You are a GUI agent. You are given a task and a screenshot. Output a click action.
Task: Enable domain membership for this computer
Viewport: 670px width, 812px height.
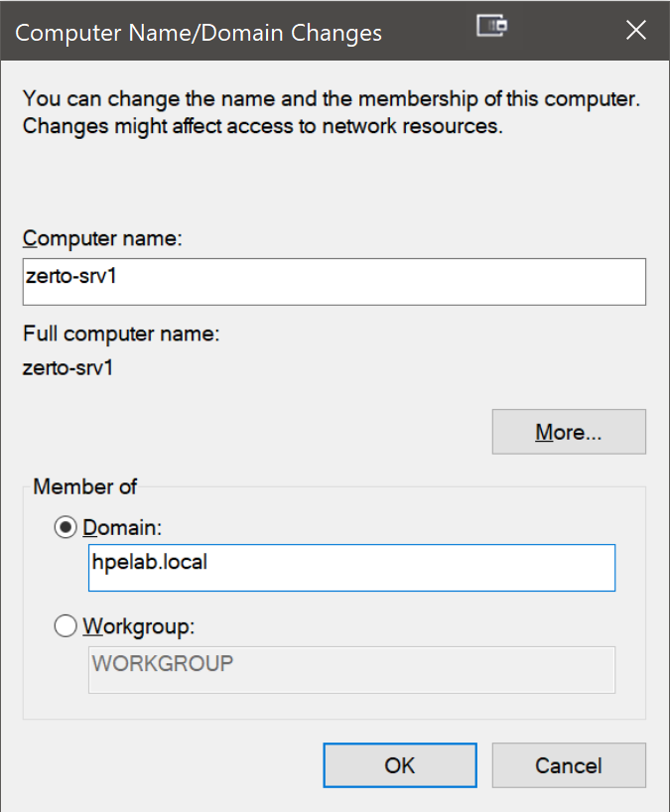click(x=65, y=527)
